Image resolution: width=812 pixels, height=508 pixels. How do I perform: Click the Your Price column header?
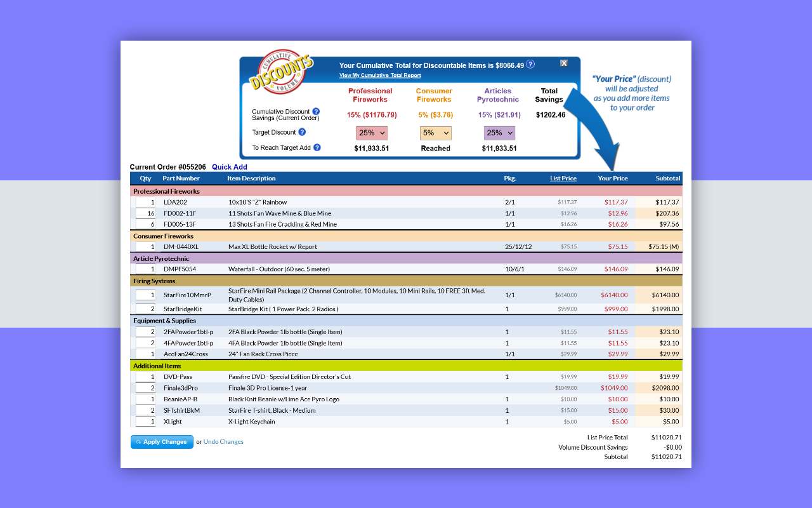613,178
